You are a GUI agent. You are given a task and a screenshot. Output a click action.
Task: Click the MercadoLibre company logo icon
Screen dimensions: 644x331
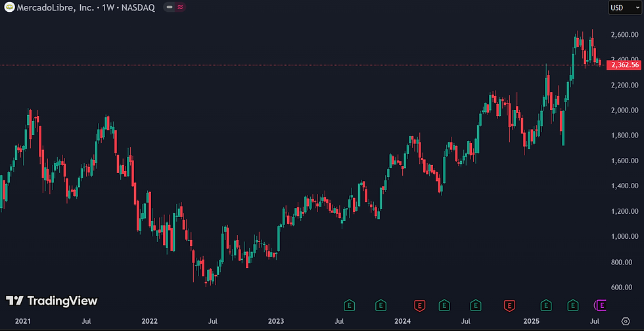coord(9,7)
